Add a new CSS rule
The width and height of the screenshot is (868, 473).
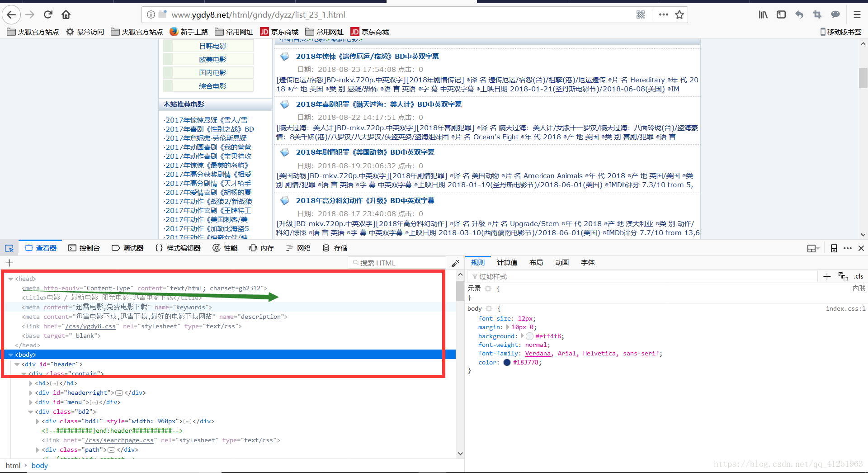pos(827,276)
